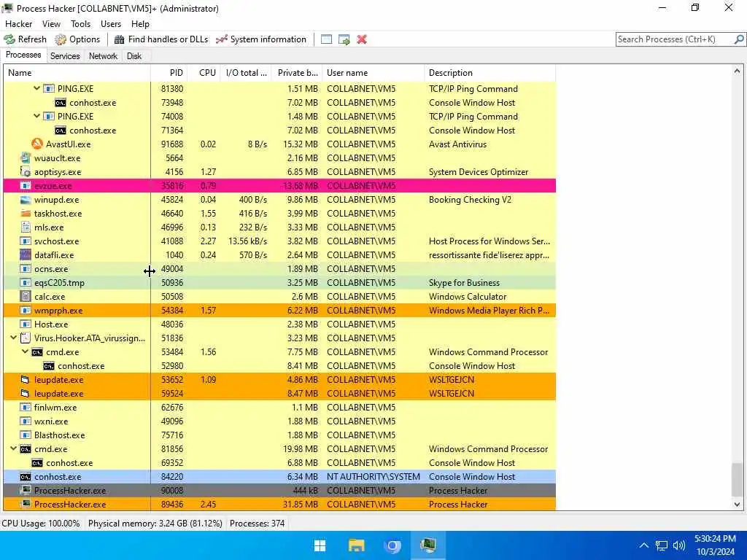Select the Blasthost.exe process row
Screen dimensions: 747x560
[x=279, y=435]
